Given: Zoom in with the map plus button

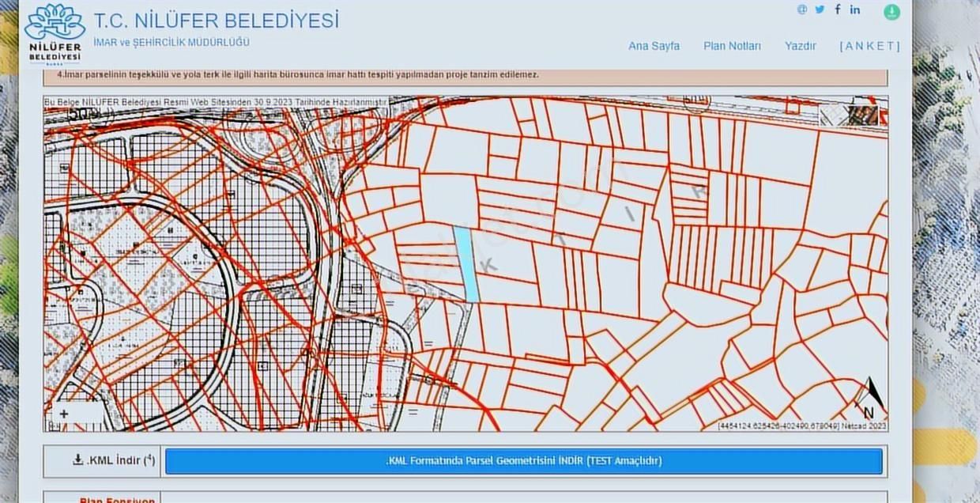Looking at the screenshot, I should click(x=64, y=414).
